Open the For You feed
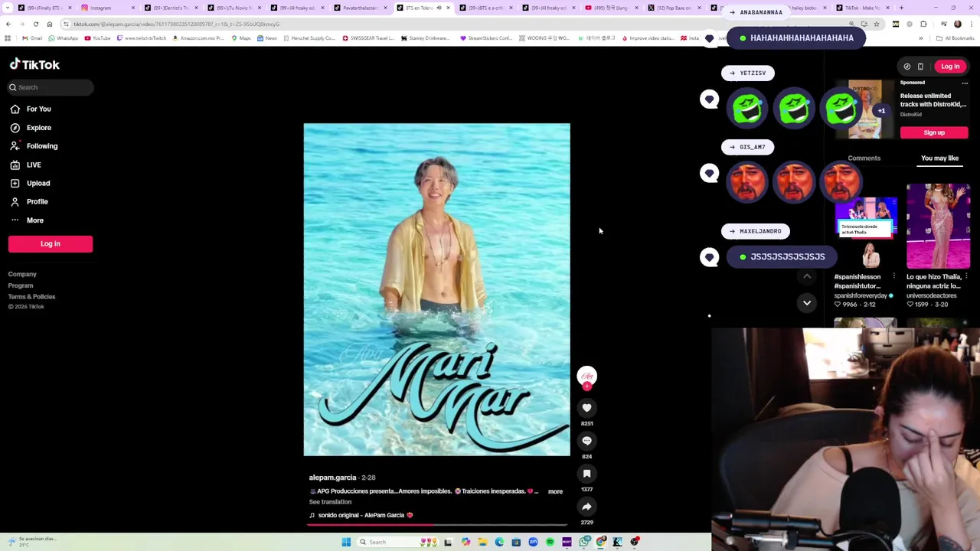Screen dimensions: 980x551 (31, 109)
